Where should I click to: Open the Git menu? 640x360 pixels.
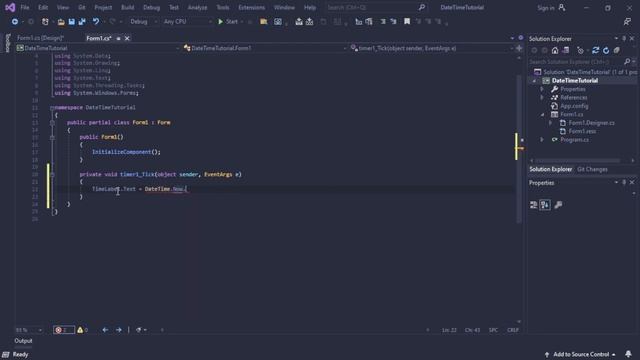(82, 7)
